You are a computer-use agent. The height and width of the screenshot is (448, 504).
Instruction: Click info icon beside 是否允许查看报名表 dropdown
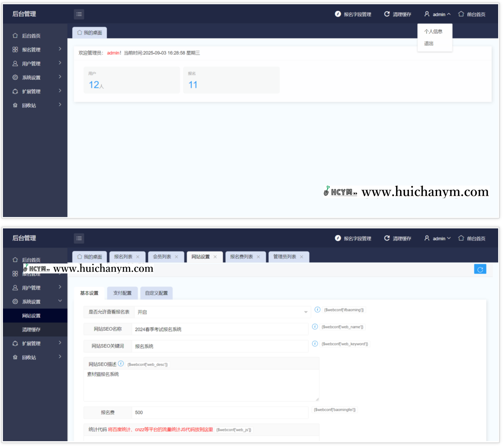click(x=317, y=310)
